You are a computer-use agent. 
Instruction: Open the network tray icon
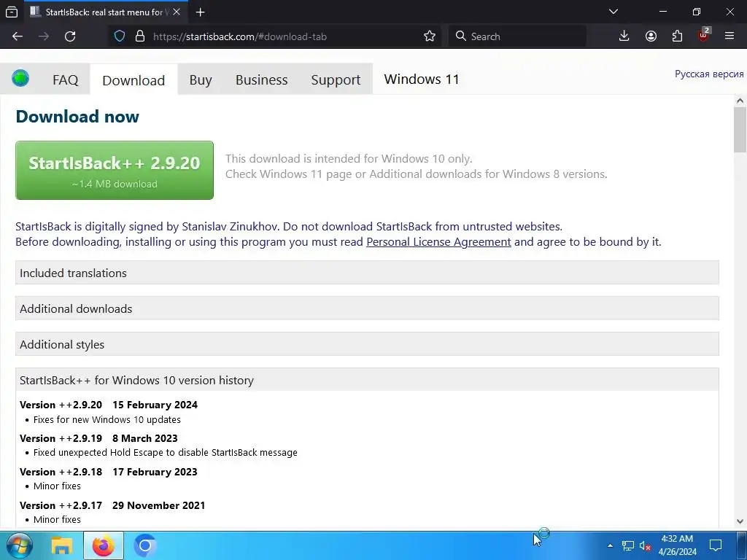[x=628, y=545]
